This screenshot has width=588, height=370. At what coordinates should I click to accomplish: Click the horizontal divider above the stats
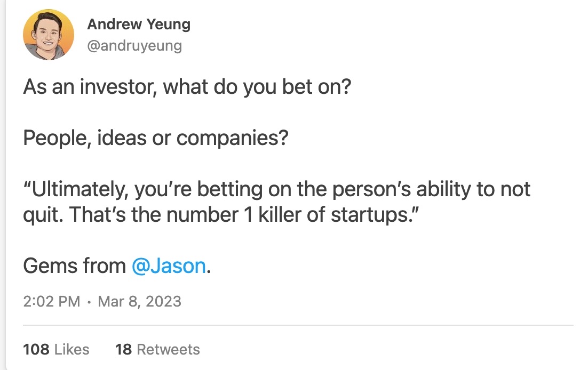[x=298, y=325]
